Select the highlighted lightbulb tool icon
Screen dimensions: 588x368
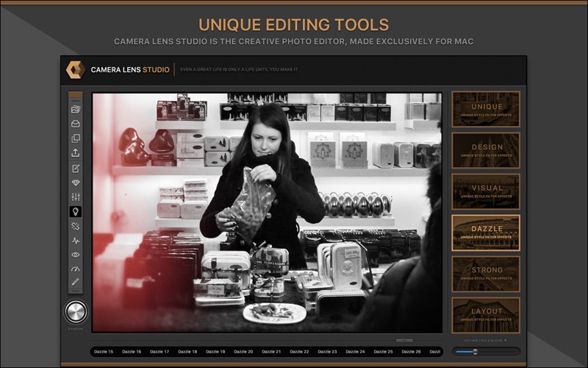pyautogui.click(x=76, y=211)
